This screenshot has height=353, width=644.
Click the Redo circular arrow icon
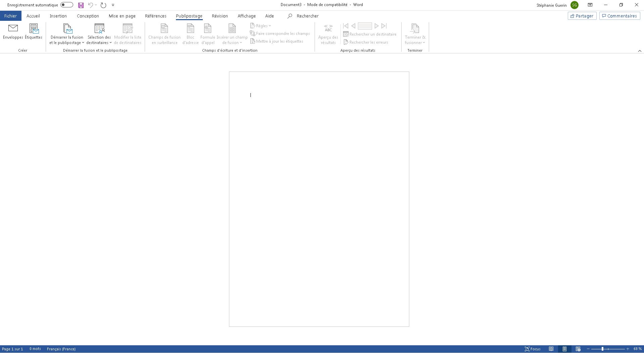pyautogui.click(x=103, y=5)
